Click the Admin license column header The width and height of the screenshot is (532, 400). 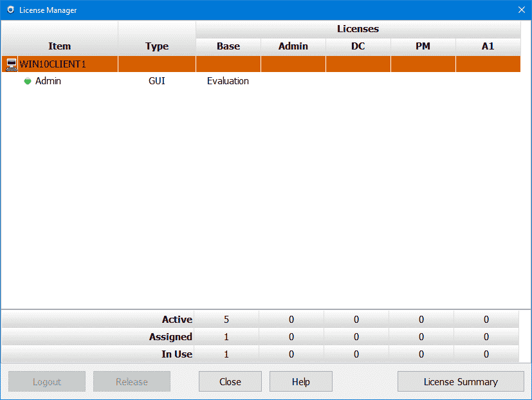click(293, 46)
